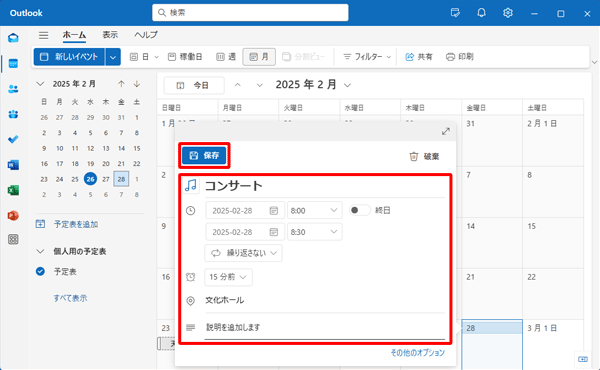600x370 pixels.
Task: Switch to 日 day view
Action: pos(140,57)
